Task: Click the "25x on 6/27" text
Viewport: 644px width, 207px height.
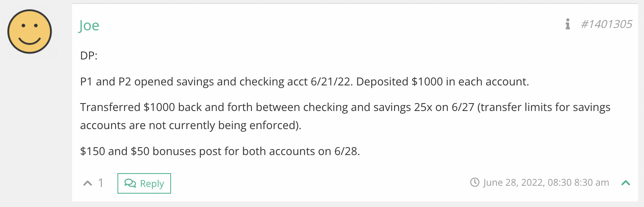Action: [x=444, y=107]
